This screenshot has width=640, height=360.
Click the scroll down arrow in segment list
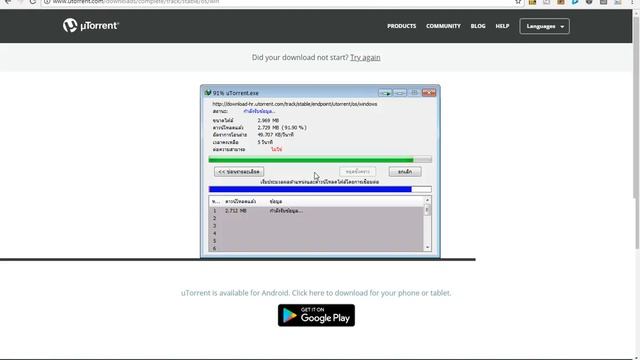(427, 247)
